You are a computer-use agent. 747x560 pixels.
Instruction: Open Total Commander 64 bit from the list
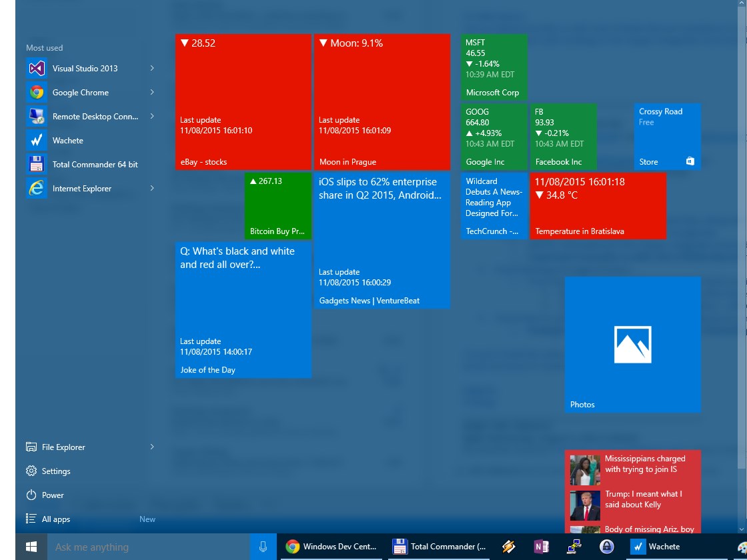point(95,165)
